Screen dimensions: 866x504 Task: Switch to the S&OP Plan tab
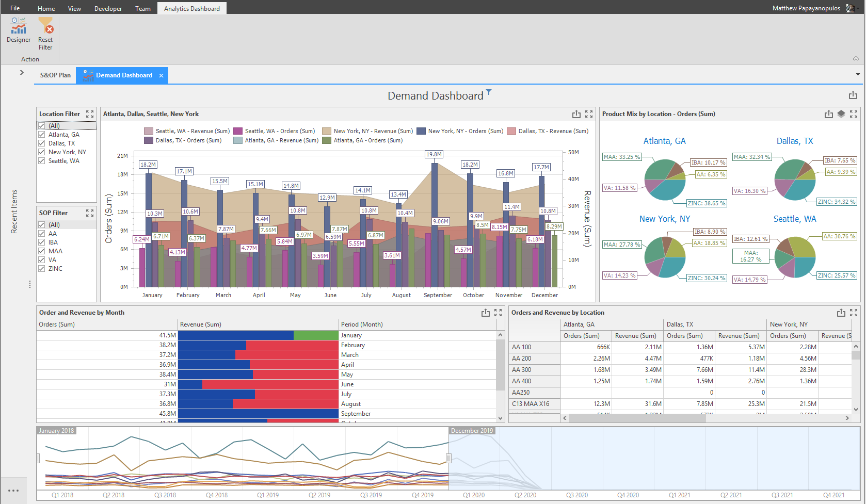55,75
